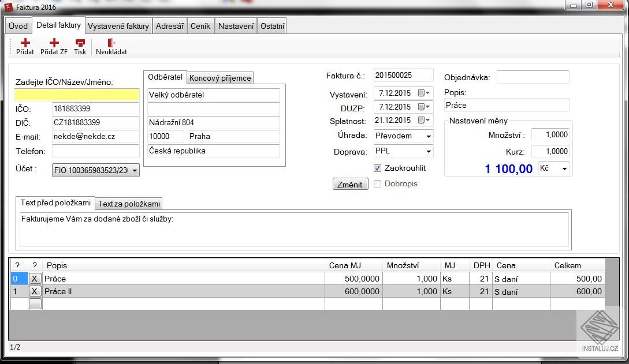The width and height of the screenshot is (629, 364).
Task: Open the Úhrada payment method dropdown
Action: [429, 137]
